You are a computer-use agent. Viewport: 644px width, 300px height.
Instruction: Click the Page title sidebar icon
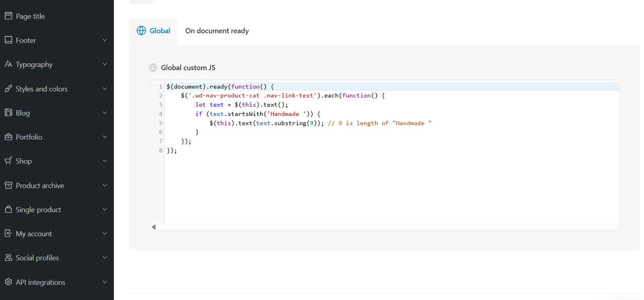pyautogui.click(x=8, y=16)
